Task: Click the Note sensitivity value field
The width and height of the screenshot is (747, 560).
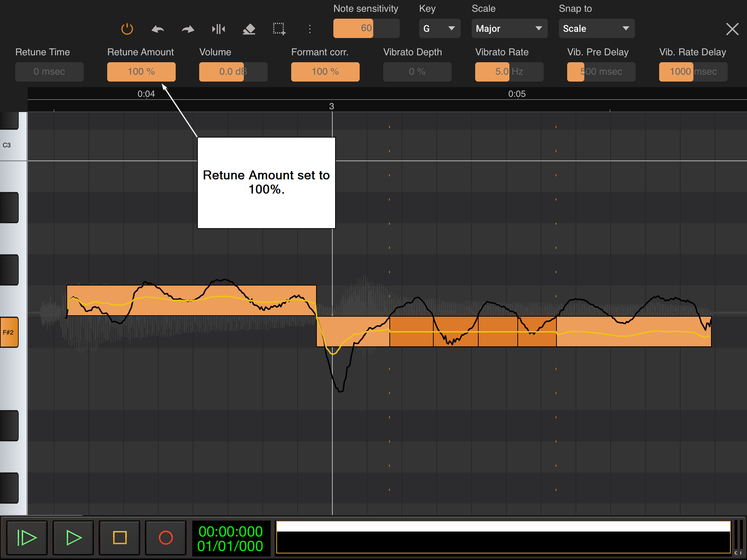Action: point(366,28)
